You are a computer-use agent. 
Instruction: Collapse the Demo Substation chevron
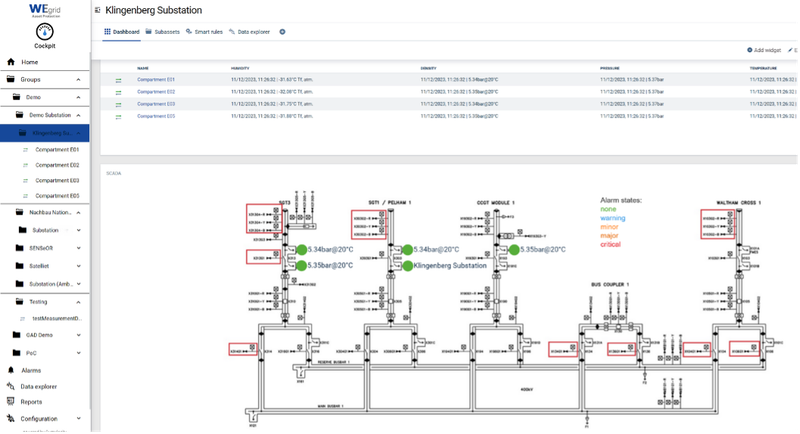coord(79,115)
